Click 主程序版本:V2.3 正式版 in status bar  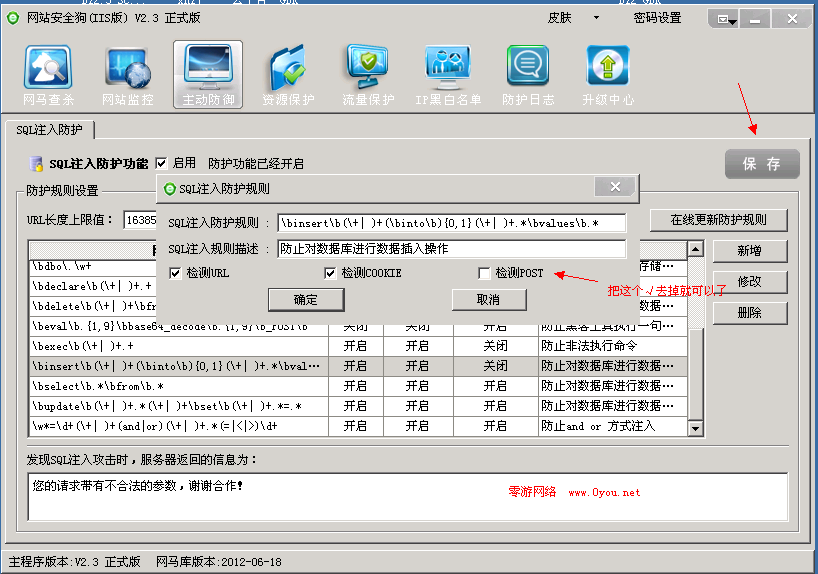coord(75,562)
